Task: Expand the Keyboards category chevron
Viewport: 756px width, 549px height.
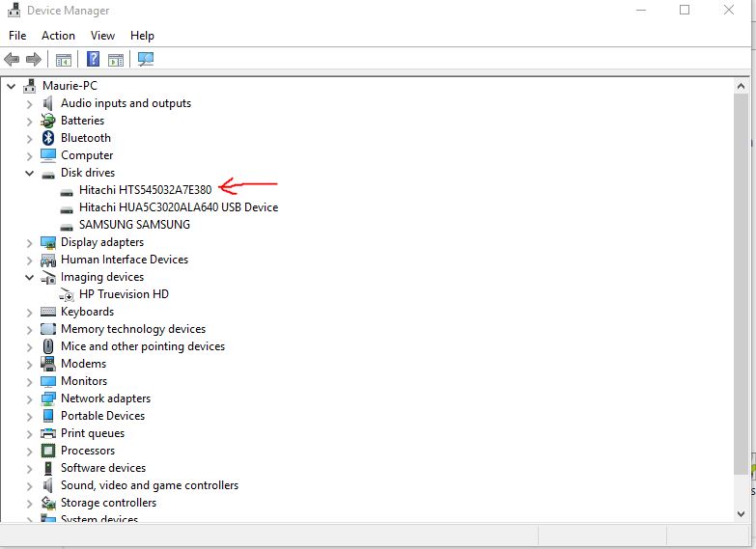Action: click(29, 313)
